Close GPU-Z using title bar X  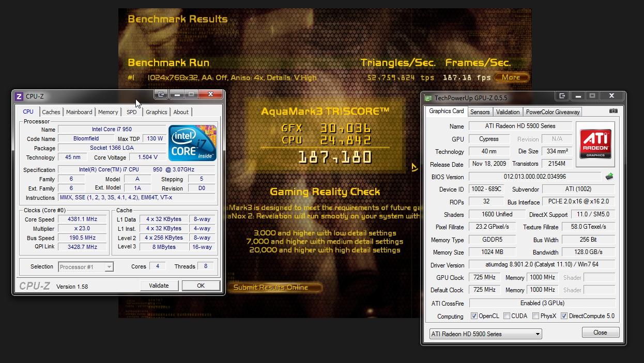[x=611, y=96]
